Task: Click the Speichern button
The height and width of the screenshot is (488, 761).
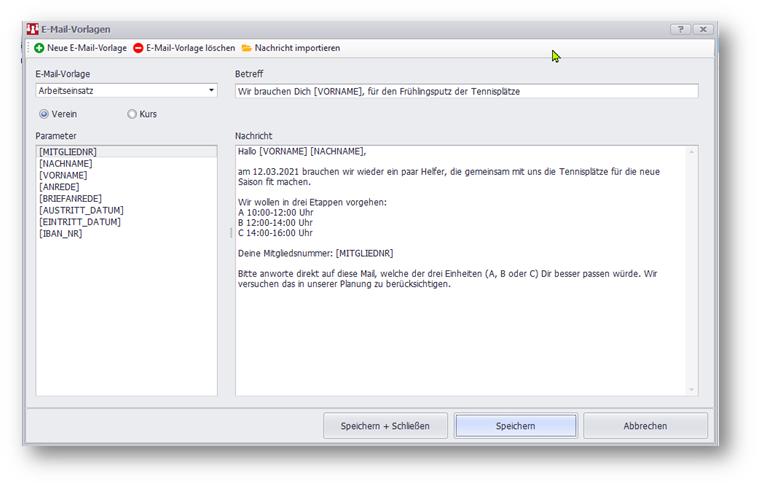Action: click(515, 426)
